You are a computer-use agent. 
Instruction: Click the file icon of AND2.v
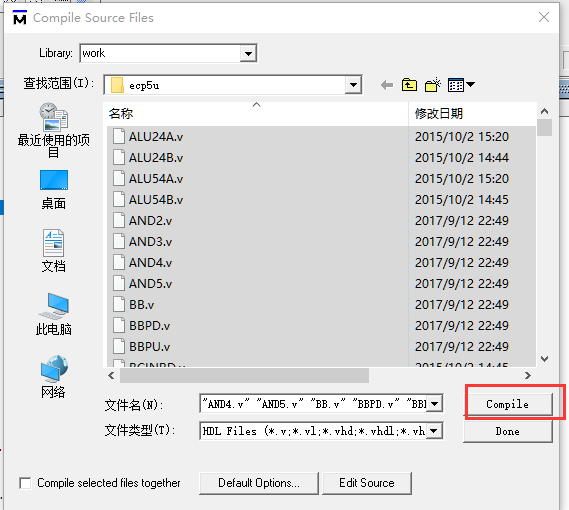[x=119, y=221]
